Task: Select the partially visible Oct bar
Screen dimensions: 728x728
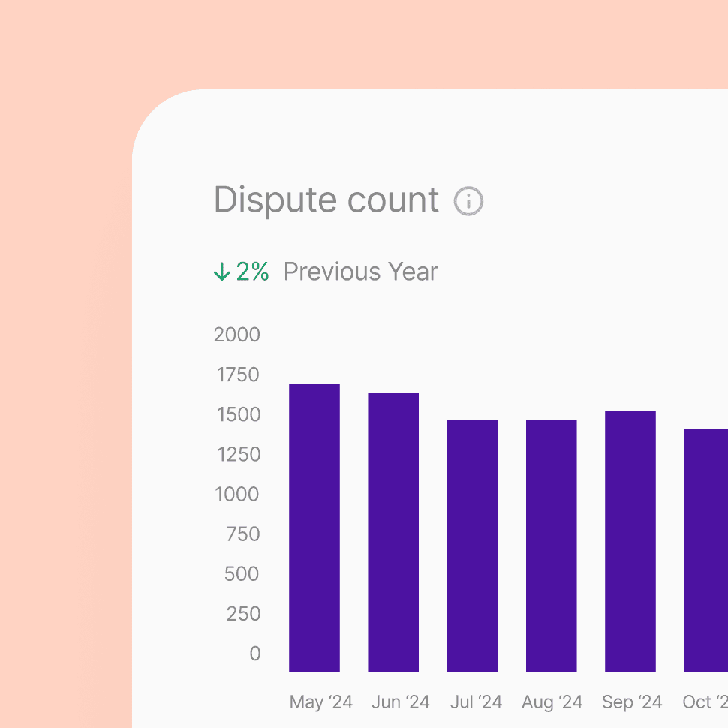Action: [705, 550]
